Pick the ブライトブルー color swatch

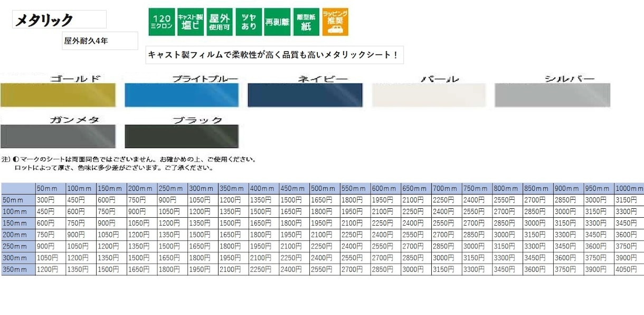[x=182, y=95]
